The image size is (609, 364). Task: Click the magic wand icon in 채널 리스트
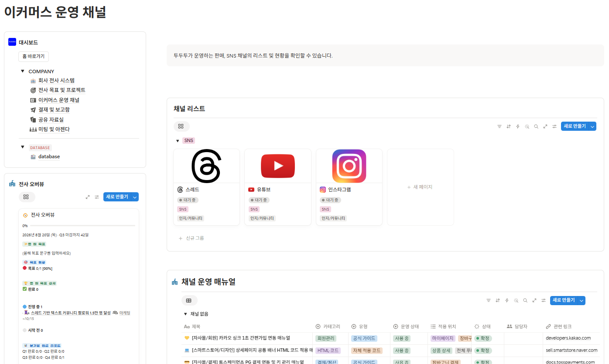coord(527,126)
